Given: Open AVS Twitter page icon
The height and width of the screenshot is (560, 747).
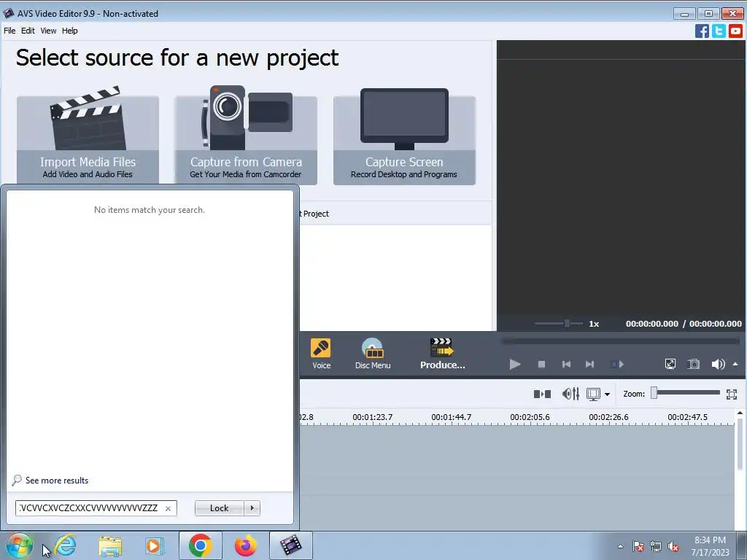Looking at the screenshot, I should (719, 31).
